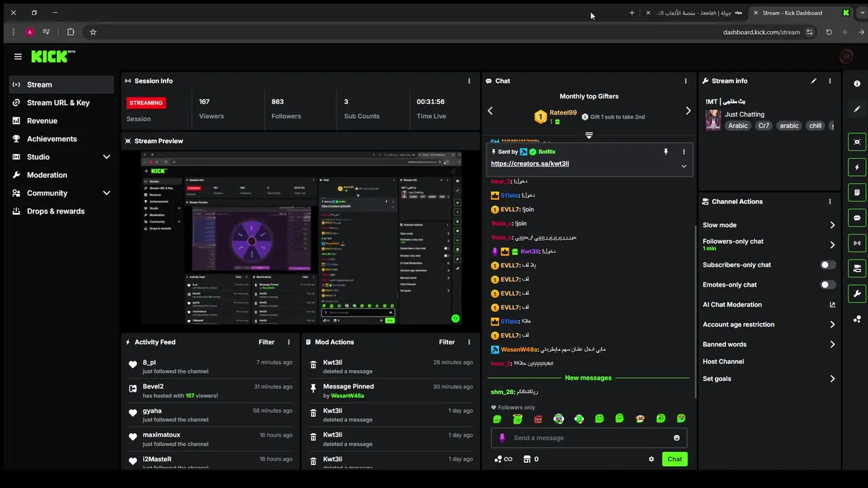The width and height of the screenshot is (868, 488).
Task: Insert the red angry emote
Action: click(538, 420)
